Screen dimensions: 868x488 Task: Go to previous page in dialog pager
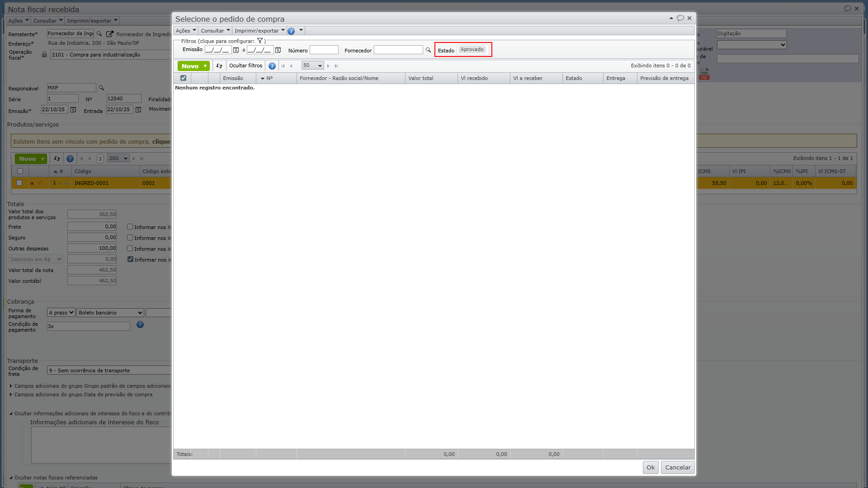tap(291, 66)
